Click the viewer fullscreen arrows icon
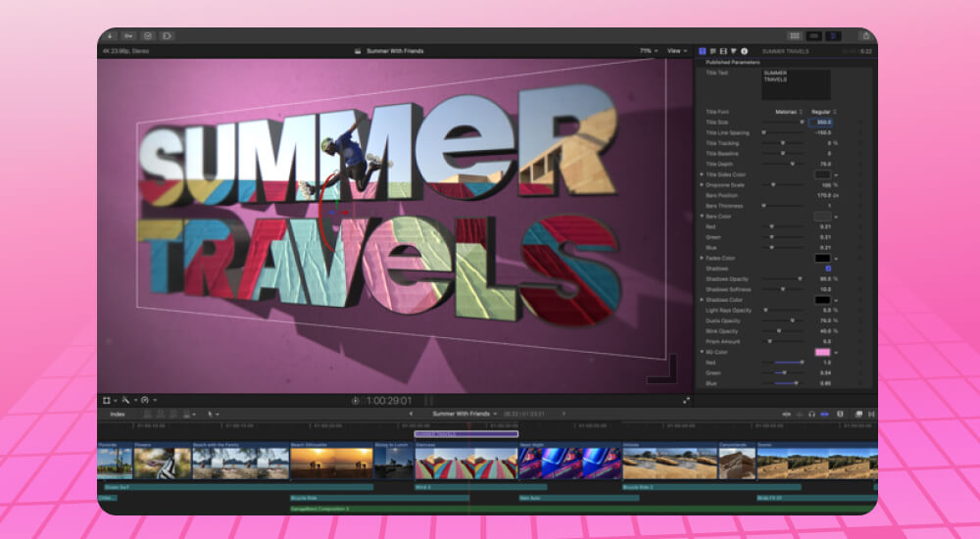This screenshot has height=539, width=980. click(x=686, y=401)
